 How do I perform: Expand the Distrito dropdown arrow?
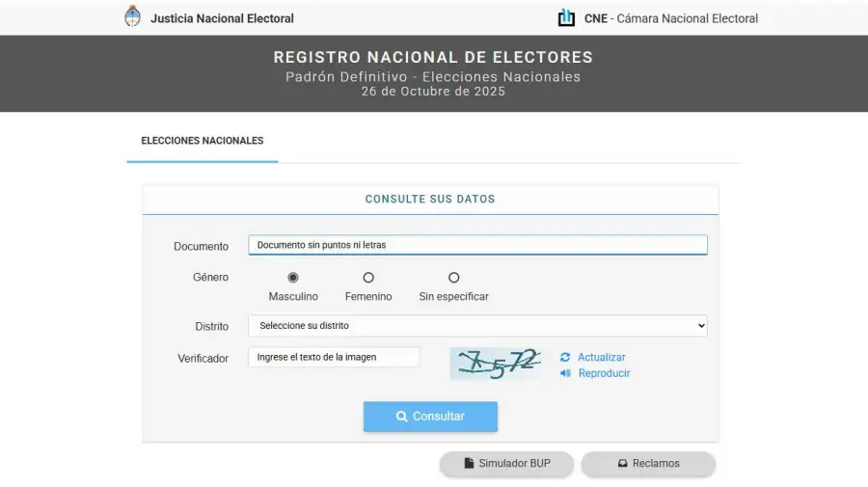click(x=700, y=326)
